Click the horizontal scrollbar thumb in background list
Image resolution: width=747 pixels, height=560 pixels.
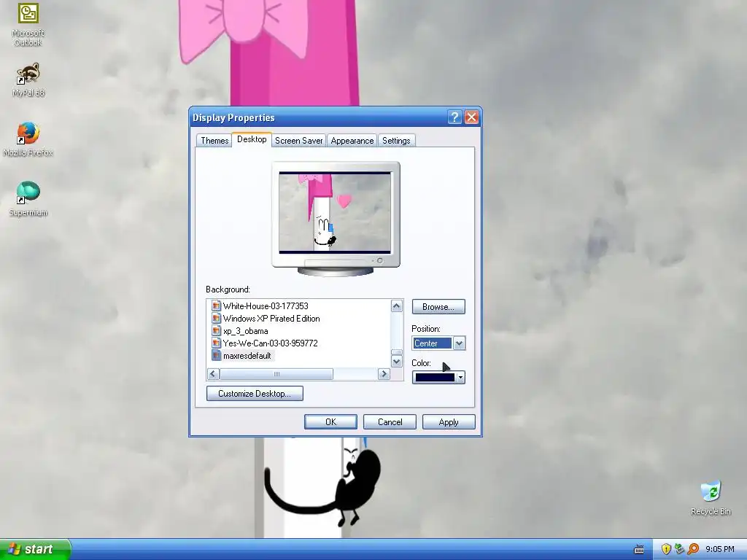pyautogui.click(x=276, y=374)
